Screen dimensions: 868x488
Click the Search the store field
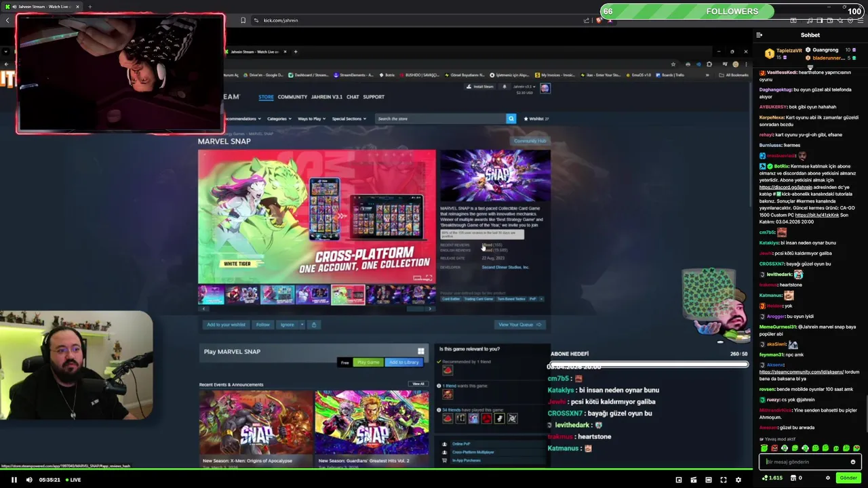(x=440, y=119)
